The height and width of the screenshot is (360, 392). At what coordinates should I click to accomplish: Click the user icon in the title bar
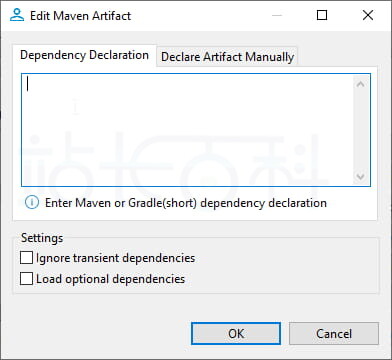coord(17,15)
